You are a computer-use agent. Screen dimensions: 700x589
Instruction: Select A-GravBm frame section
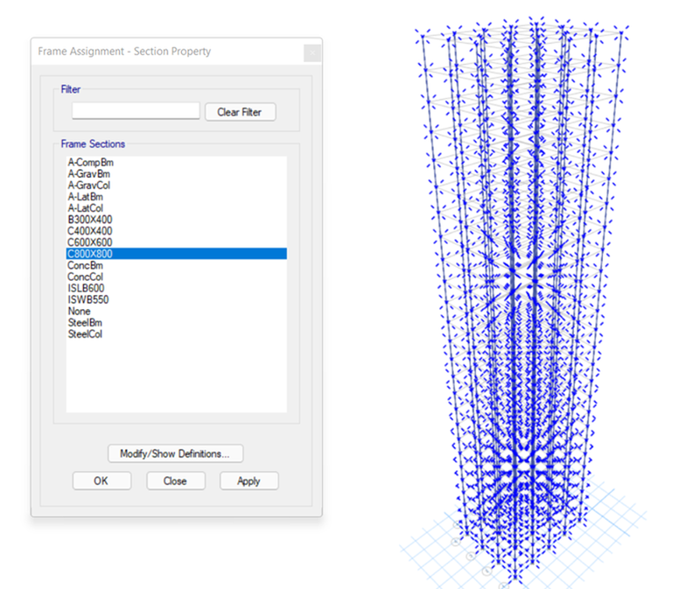[177, 173]
